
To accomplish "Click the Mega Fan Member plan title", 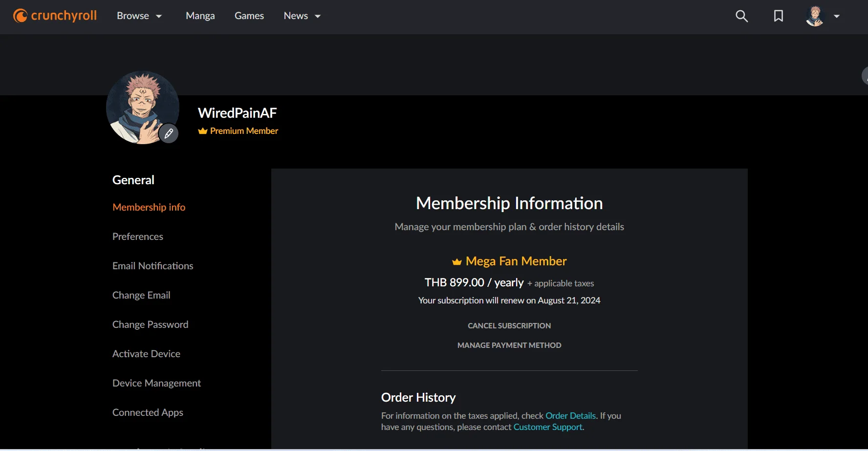I will point(516,261).
